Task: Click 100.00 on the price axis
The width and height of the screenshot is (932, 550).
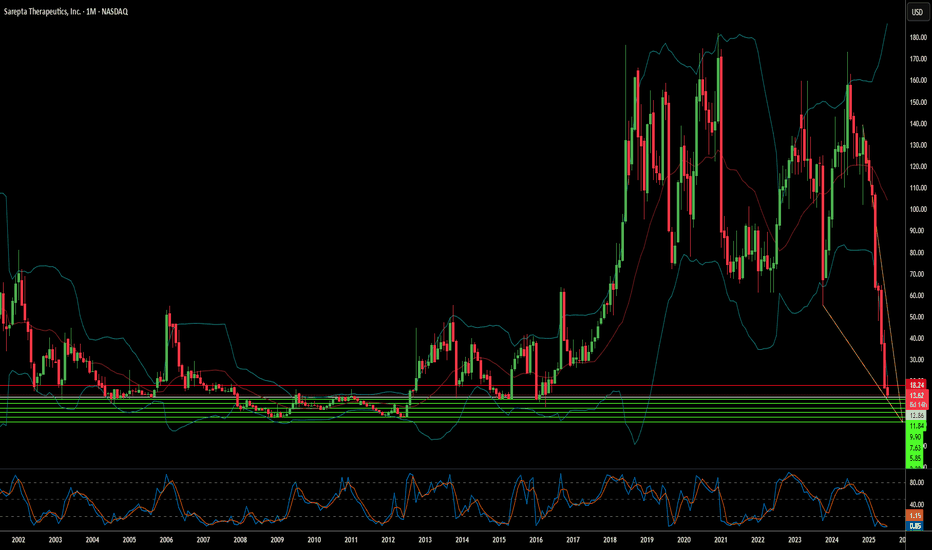Action: [x=918, y=209]
